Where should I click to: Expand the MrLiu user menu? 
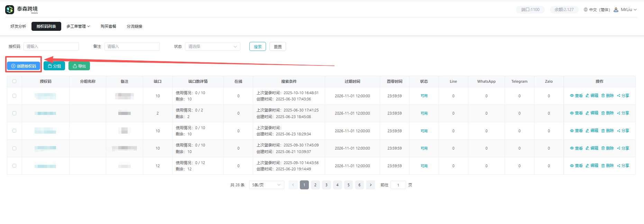626,10
